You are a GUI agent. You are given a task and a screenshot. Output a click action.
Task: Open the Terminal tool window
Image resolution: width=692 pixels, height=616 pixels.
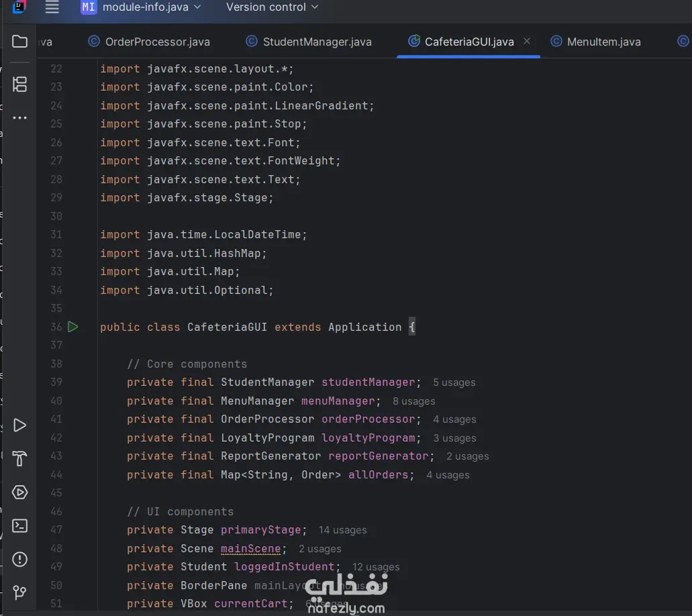pos(19,525)
